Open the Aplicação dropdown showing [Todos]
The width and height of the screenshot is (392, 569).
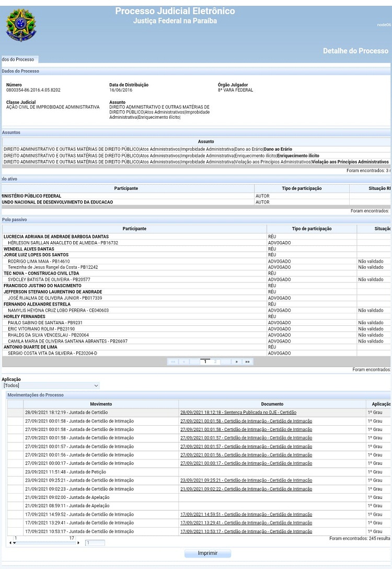tap(51, 385)
